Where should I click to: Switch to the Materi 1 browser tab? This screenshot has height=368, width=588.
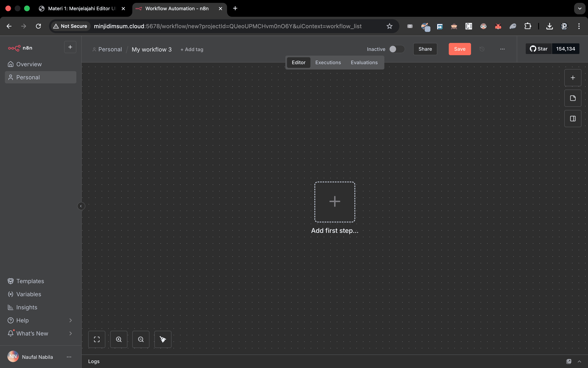pyautogui.click(x=82, y=9)
